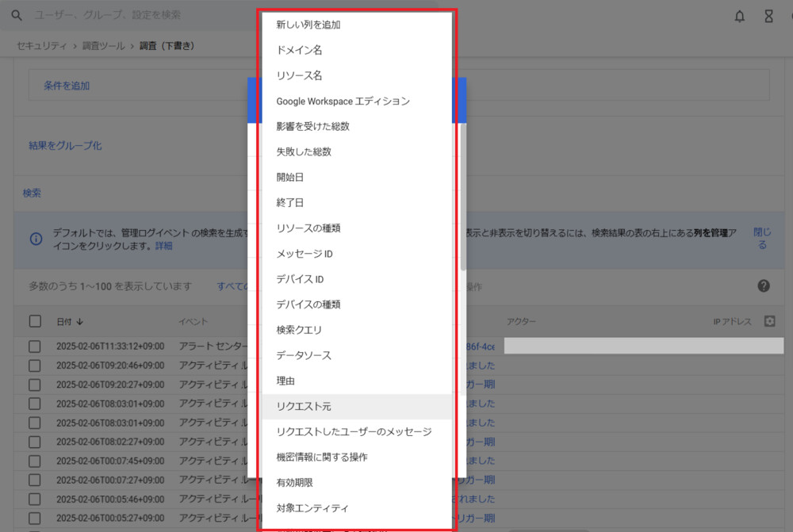Select 新しい列を追加 in the list

[x=357, y=25]
